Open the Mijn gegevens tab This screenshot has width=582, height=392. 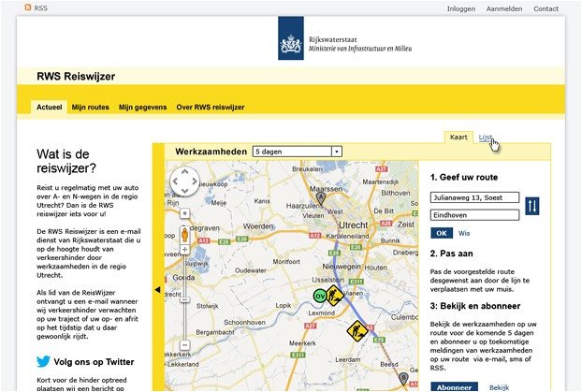click(142, 107)
